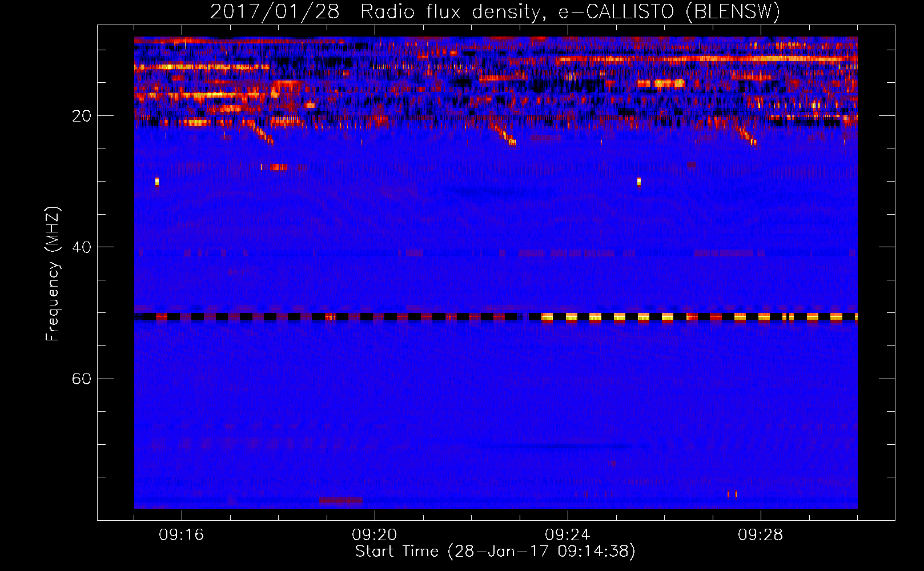Click the 'Frequency (MHZ)' axis label

(53, 274)
